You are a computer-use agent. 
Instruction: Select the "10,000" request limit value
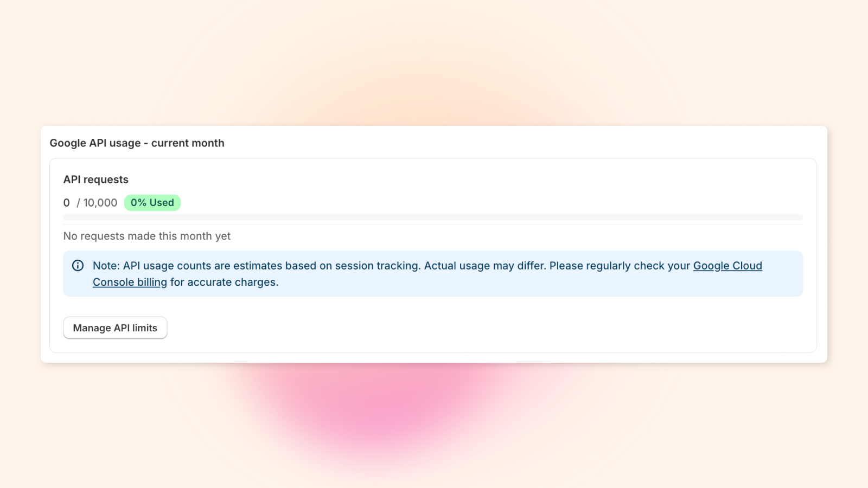tap(100, 202)
